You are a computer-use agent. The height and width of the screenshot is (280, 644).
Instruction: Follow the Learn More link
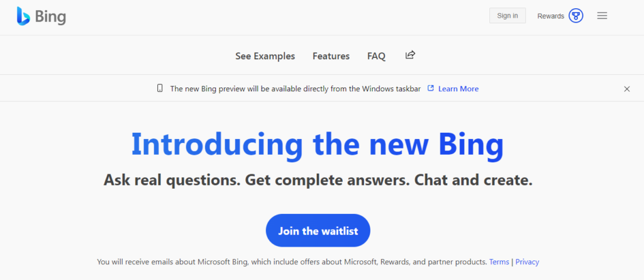(458, 89)
